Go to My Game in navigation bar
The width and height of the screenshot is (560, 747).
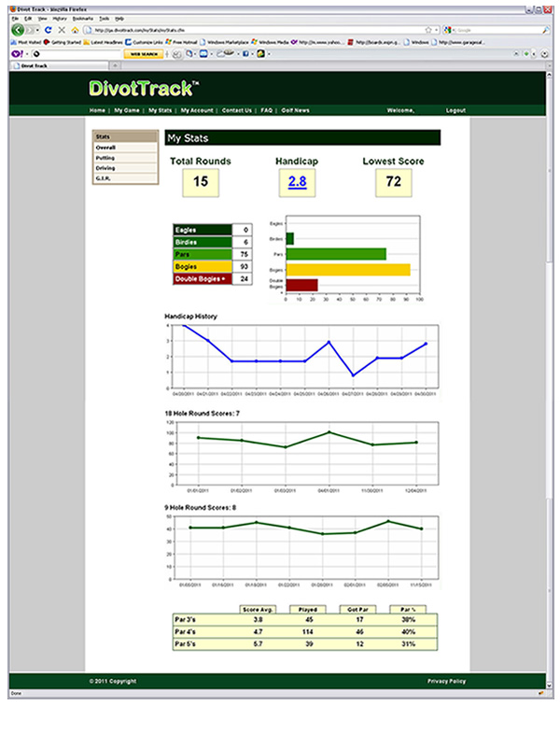click(127, 110)
